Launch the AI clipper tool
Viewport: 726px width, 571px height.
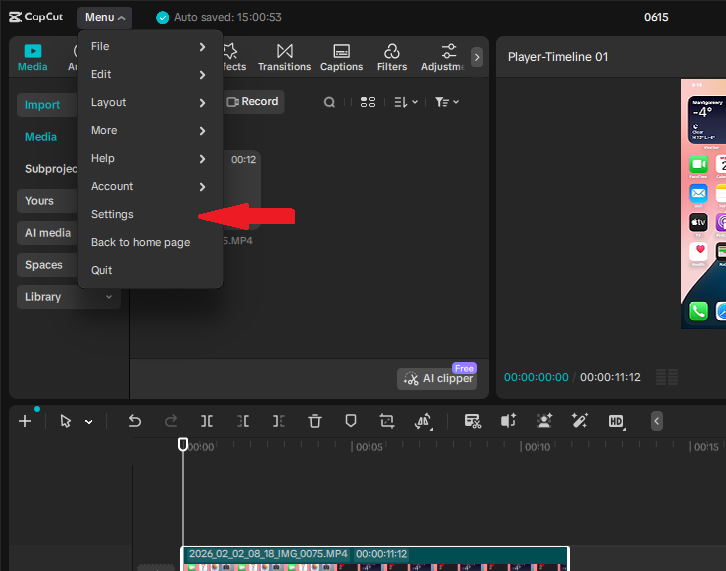coord(438,378)
